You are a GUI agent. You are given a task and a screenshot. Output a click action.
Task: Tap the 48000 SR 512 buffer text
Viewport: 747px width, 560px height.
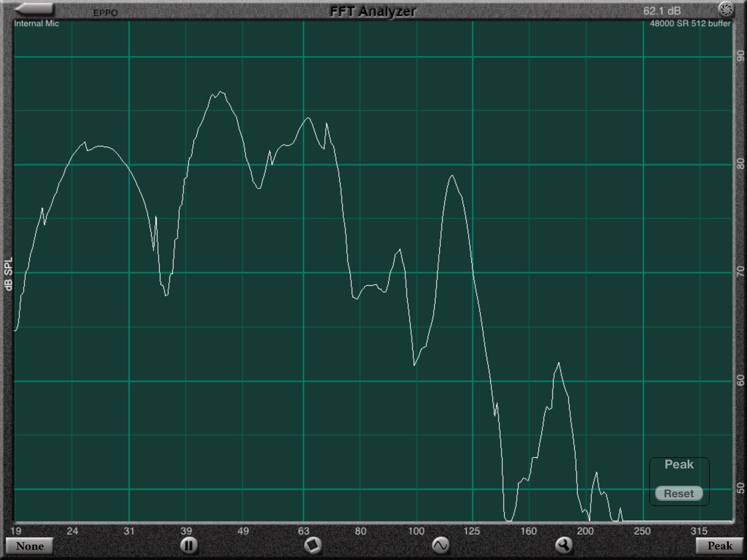[690, 24]
